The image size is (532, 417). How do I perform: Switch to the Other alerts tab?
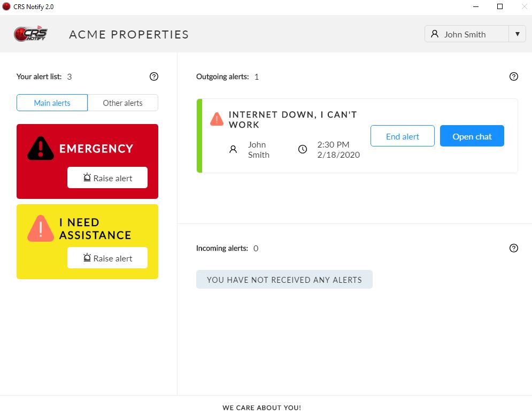[123, 103]
